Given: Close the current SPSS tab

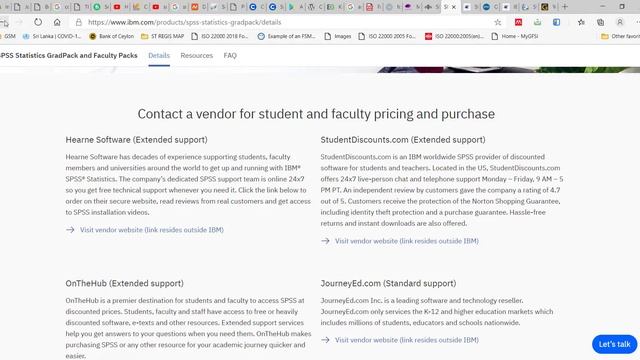Looking at the screenshot, I should click(454, 7).
